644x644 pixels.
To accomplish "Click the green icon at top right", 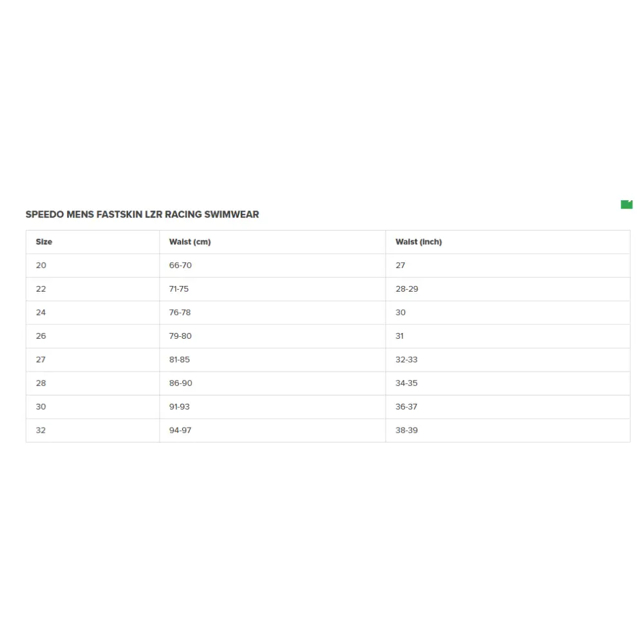I will [627, 204].
